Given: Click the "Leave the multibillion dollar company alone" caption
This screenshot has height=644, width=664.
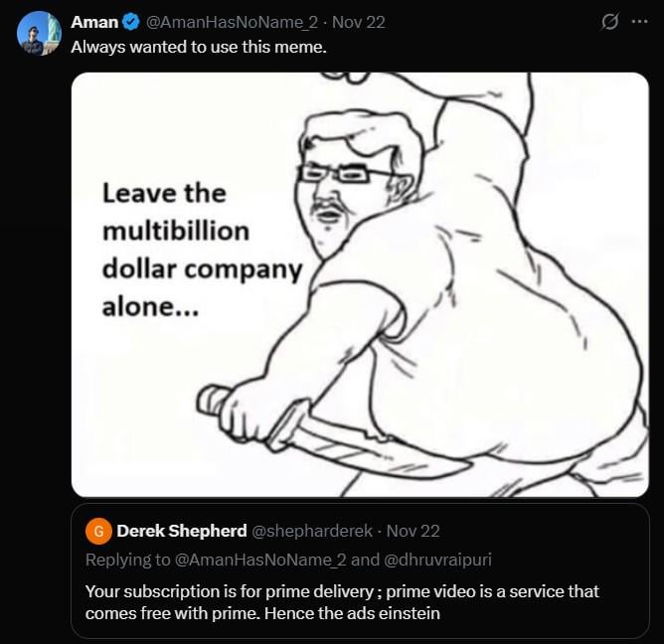Looking at the screenshot, I should pyautogui.click(x=201, y=249).
